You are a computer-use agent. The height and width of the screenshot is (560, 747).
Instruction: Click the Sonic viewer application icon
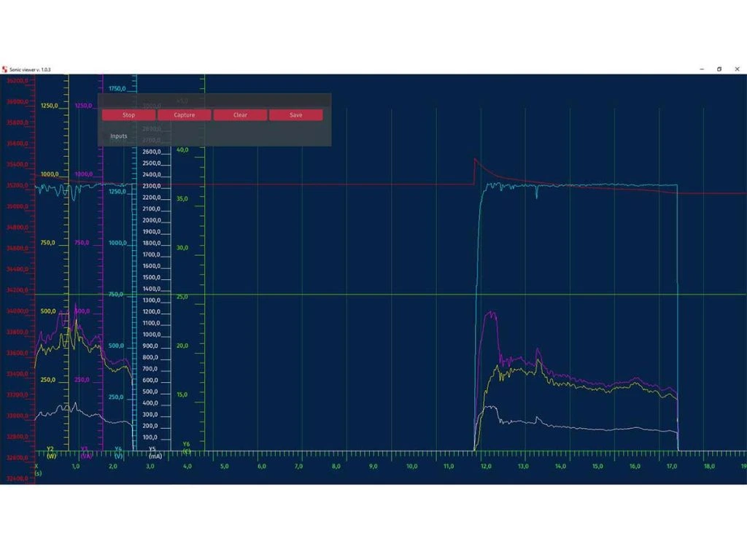(7, 69)
